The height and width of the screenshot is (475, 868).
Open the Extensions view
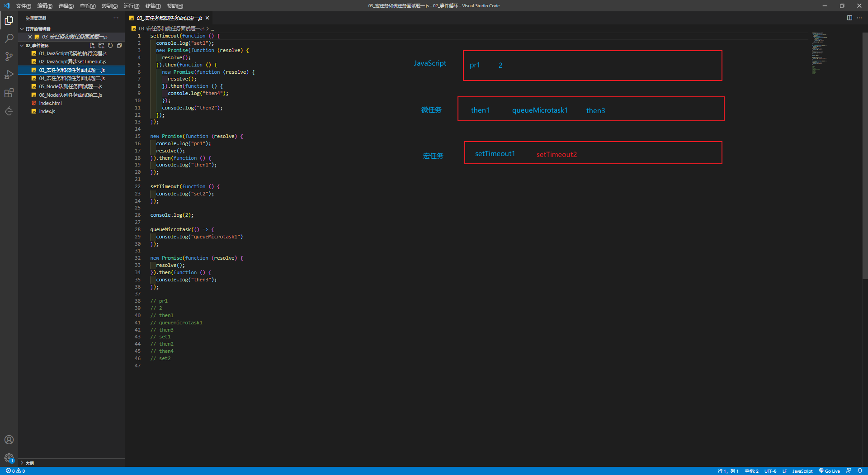[x=9, y=93]
